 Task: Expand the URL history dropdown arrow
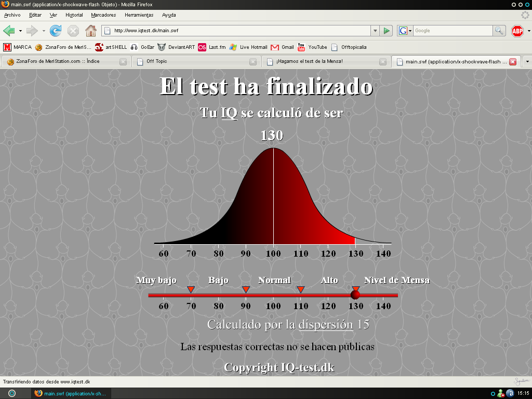click(x=375, y=31)
